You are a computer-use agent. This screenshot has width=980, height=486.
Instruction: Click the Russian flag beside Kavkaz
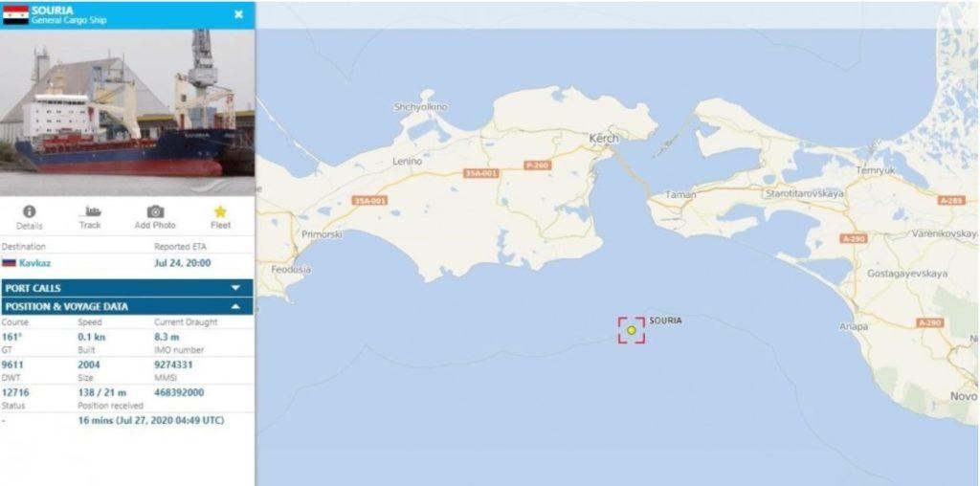(x=9, y=263)
